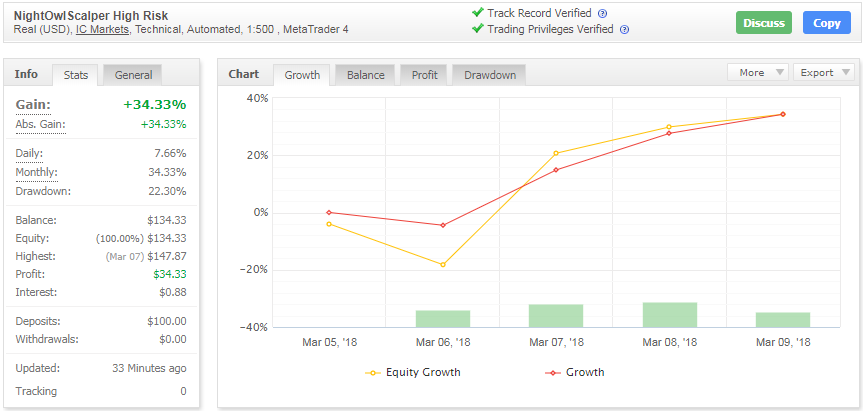
Task: Click the green bar for Mar 08
Action: (670, 315)
